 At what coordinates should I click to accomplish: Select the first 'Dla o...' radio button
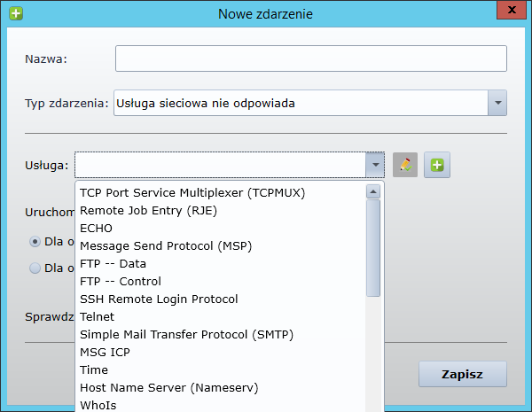pos(35,241)
